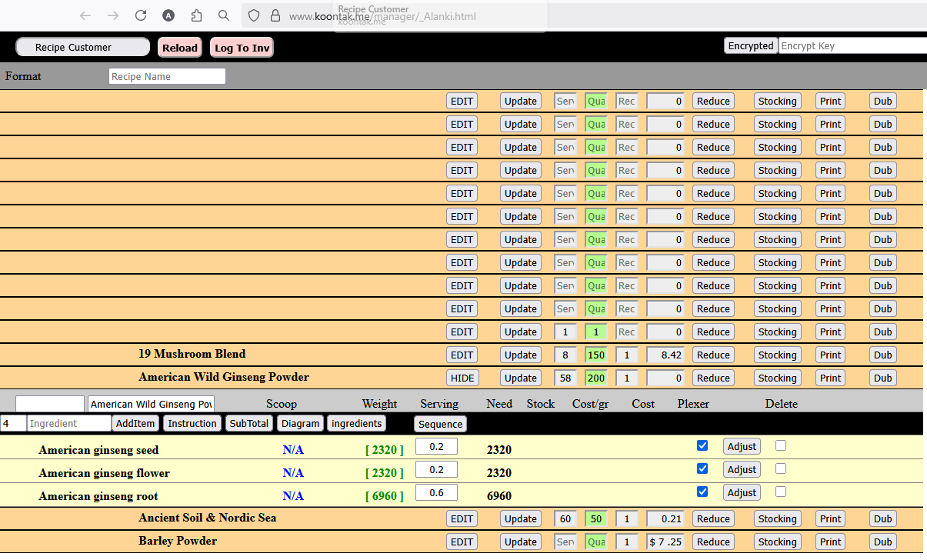Viewport: 927px width, 560px height.
Task: Click Update for American Wild Ginseng Powder
Action: pos(521,378)
